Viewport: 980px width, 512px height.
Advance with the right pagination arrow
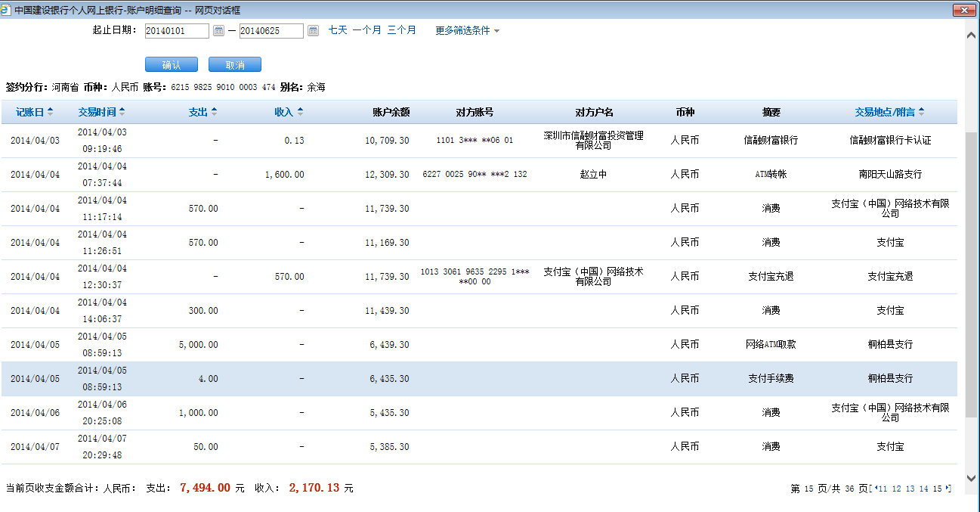point(948,489)
